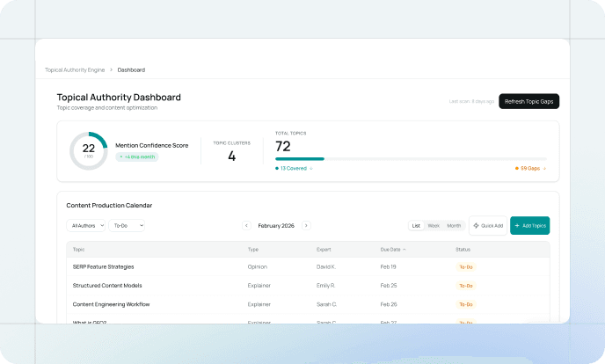605x364 pixels.
Task: Switch calendar to Month view
Action: pyautogui.click(x=454, y=226)
